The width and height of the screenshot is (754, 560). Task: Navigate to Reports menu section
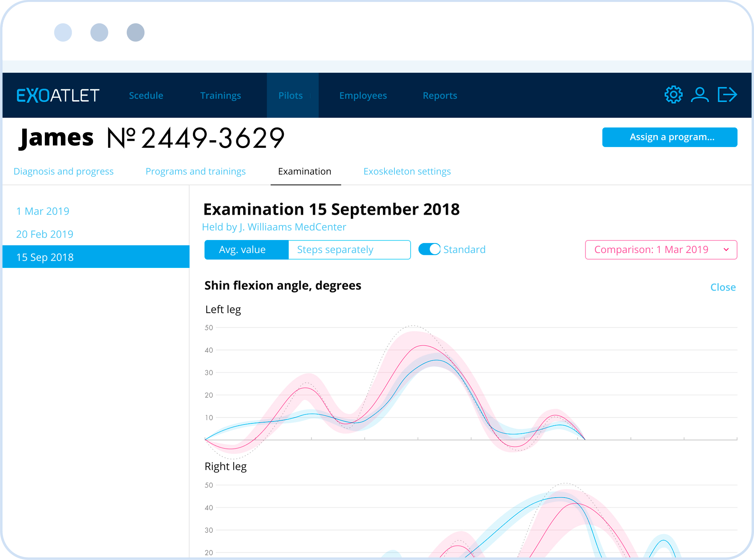pos(440,95)
